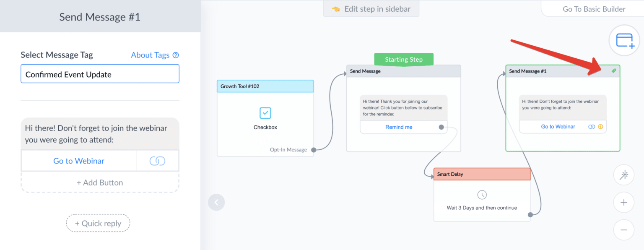The image size is (644, 250).
Task: Click the Edit step in sidebar button
Action: [x=371, y=8]
